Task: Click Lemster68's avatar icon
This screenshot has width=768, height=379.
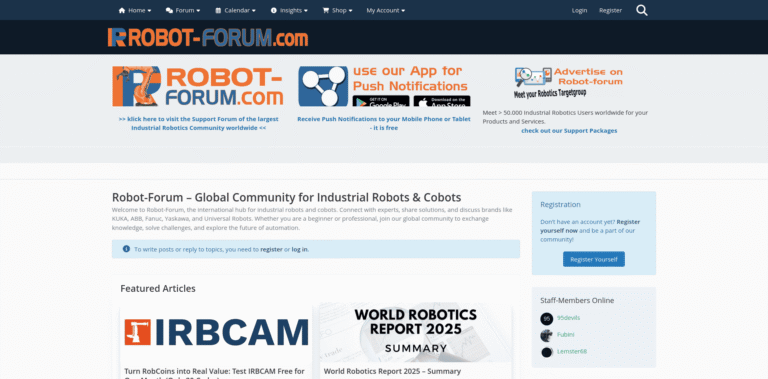Action: 547,352
